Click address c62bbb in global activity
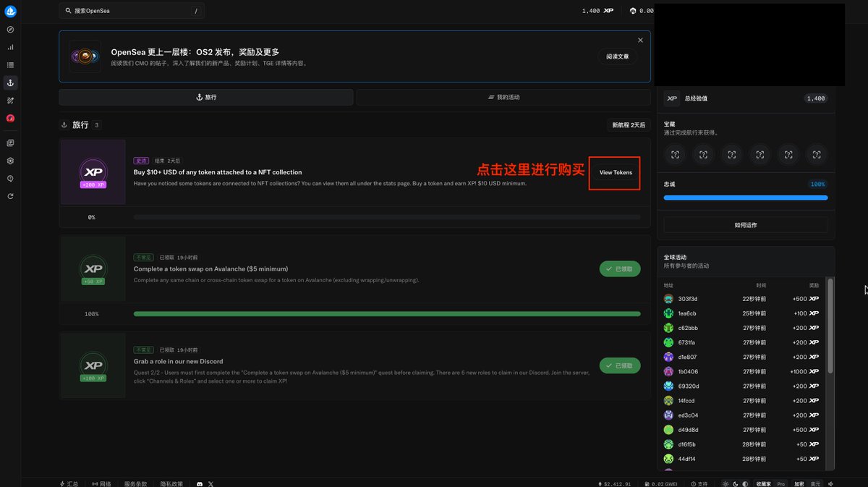This screenshot has height=487, width=868. coord(688,328)
